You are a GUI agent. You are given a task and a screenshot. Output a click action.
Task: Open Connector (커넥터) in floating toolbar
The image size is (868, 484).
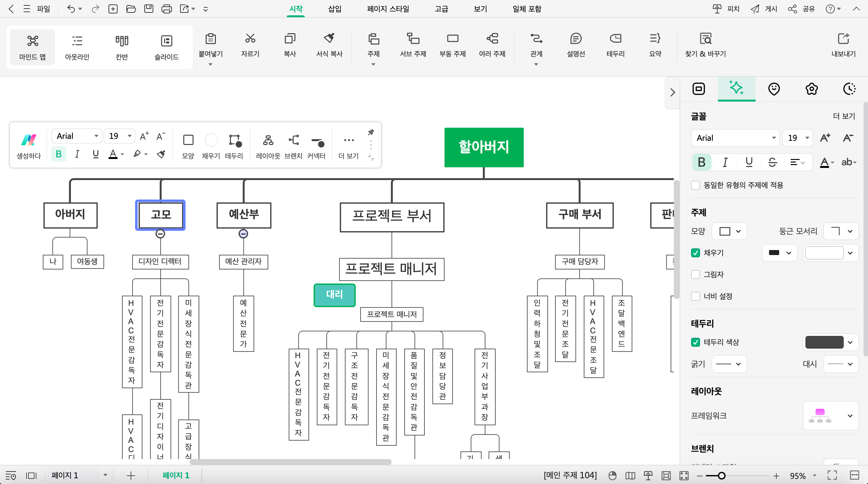[316, 147]
